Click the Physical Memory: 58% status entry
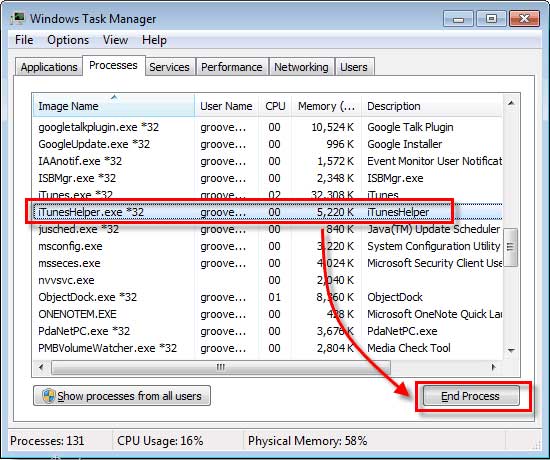The height and width of the screenshot is (460, 550). pyautogui.click(x=308, y=441)
